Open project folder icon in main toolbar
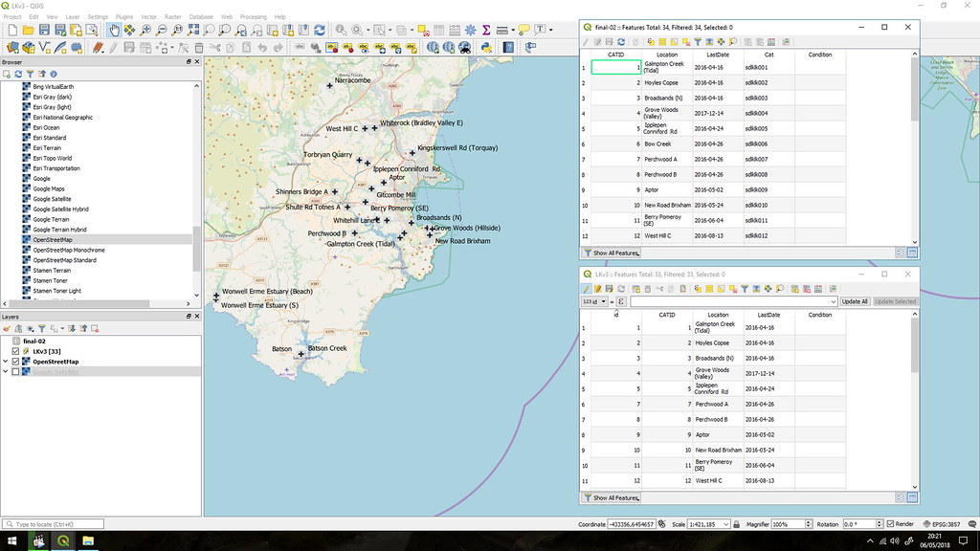Screen dimensions: 980x551 pos(28,30)
